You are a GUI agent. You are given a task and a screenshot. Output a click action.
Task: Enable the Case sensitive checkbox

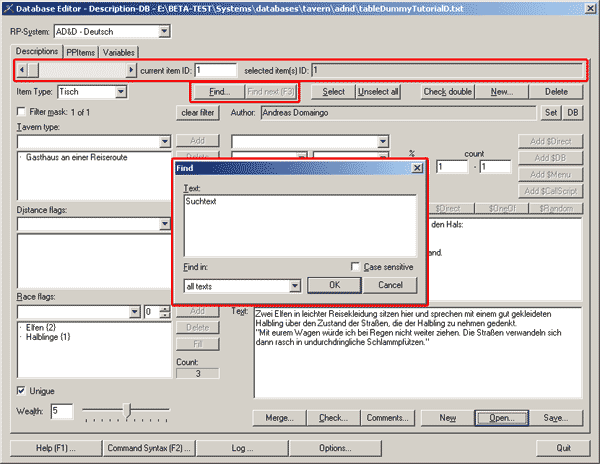356,267
